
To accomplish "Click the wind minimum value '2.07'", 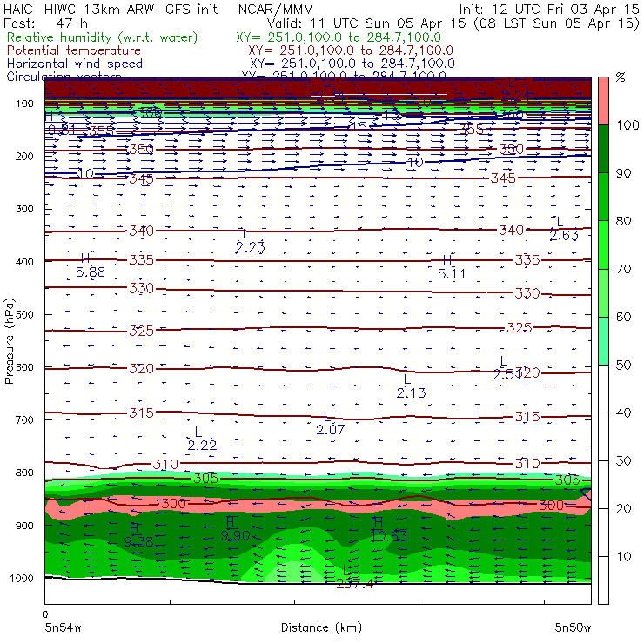I will (x=330, y=430).
